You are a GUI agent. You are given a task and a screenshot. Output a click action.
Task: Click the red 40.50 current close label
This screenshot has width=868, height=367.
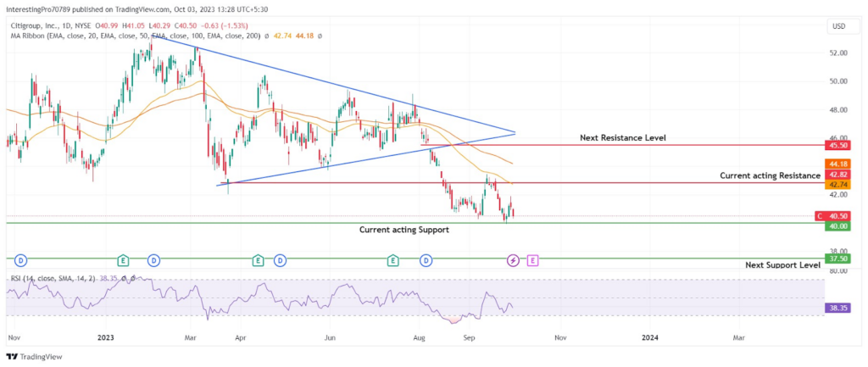pyautogui.click(x=831, y=216)
